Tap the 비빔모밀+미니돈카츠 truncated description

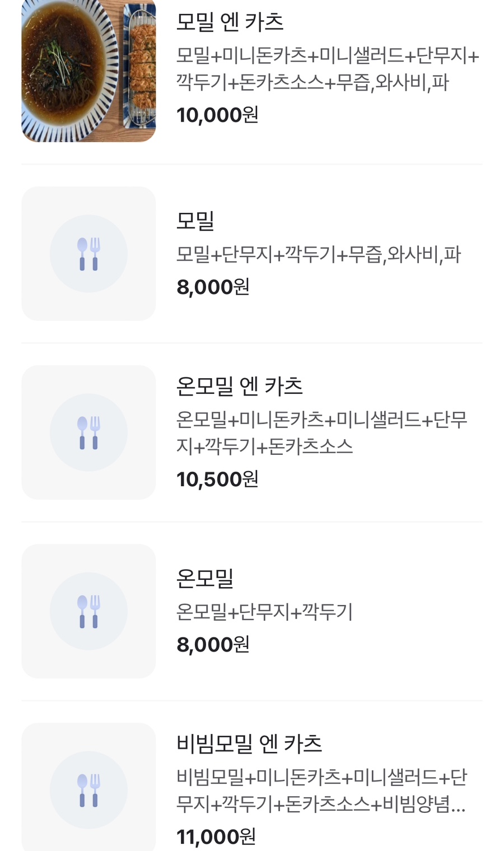point(321,791)
